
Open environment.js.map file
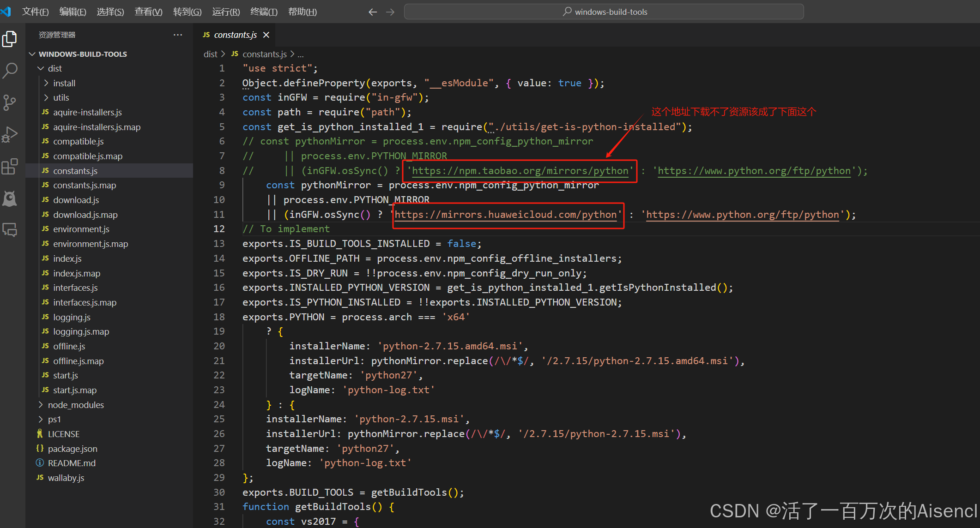pos(91,244)
